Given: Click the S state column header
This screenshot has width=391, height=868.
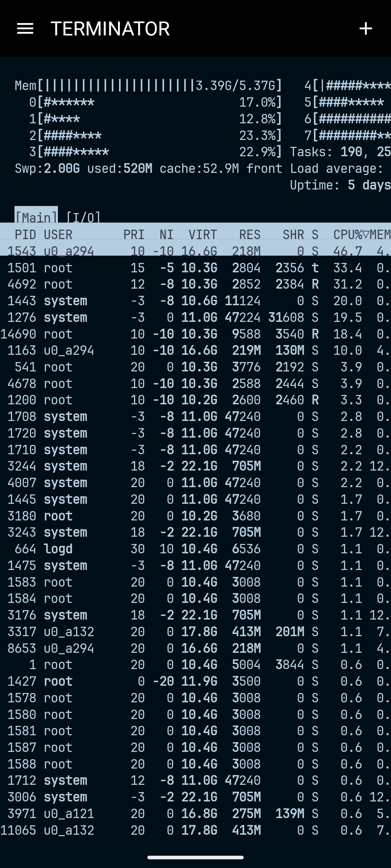Looking at the screenshot, I should (x=315, y=235).
